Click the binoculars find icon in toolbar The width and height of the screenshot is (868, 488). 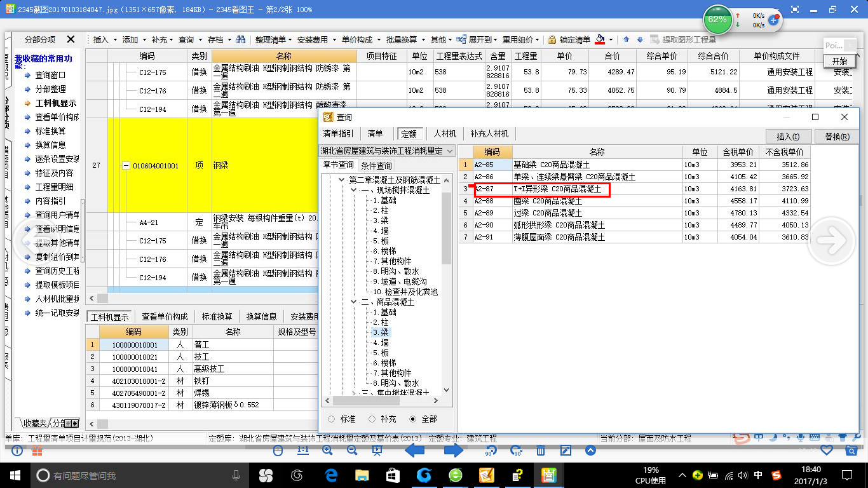[240, 39]
